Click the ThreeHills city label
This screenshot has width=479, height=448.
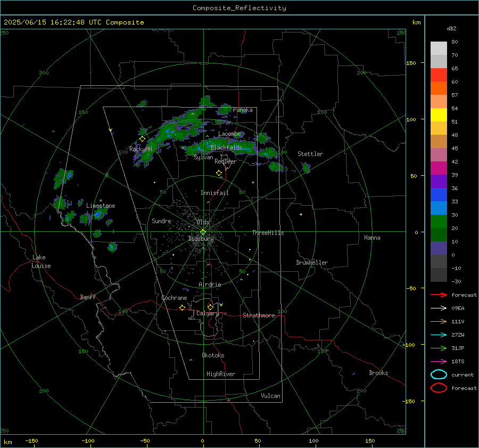268,233
